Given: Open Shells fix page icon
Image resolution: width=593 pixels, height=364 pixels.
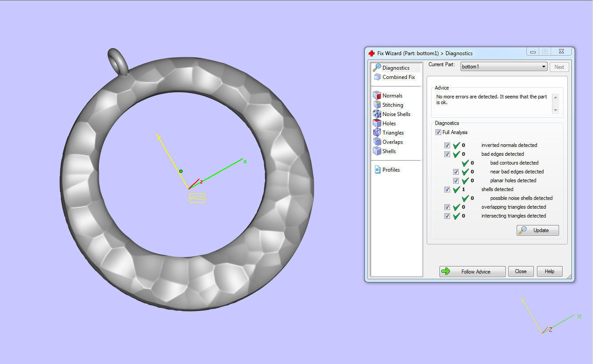Looking at the screenshot, I should 377,151.
